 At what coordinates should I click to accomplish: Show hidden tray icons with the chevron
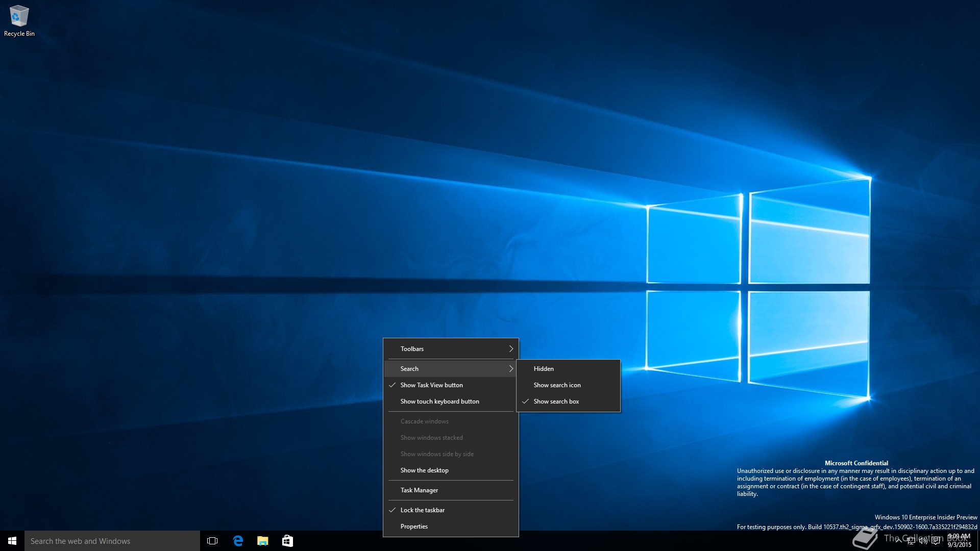pos(898,541)
